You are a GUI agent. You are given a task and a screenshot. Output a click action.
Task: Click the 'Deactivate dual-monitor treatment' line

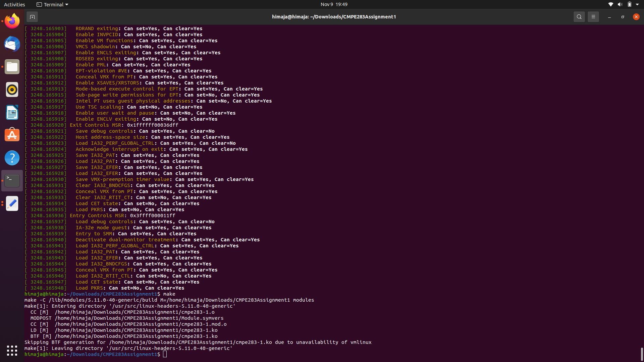click(x=142, y=240)
